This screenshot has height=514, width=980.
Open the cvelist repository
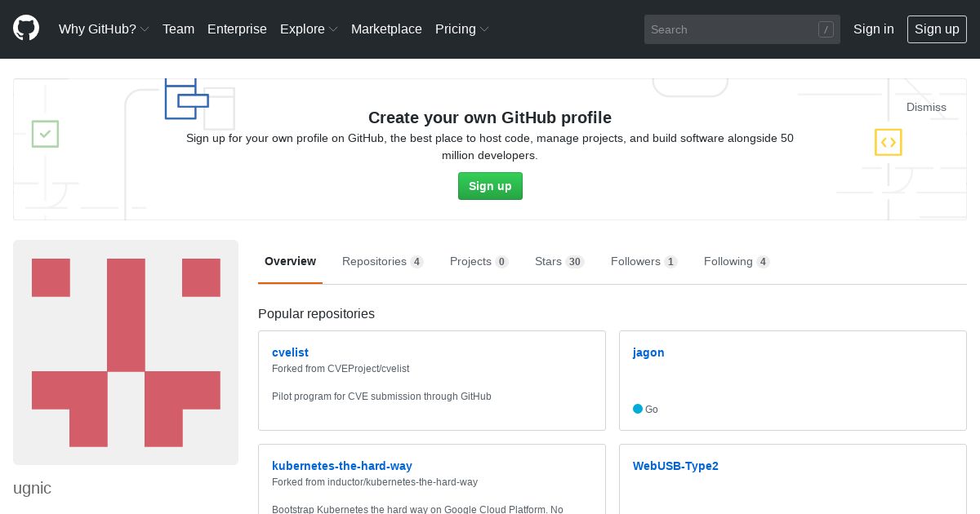[290, 352]
